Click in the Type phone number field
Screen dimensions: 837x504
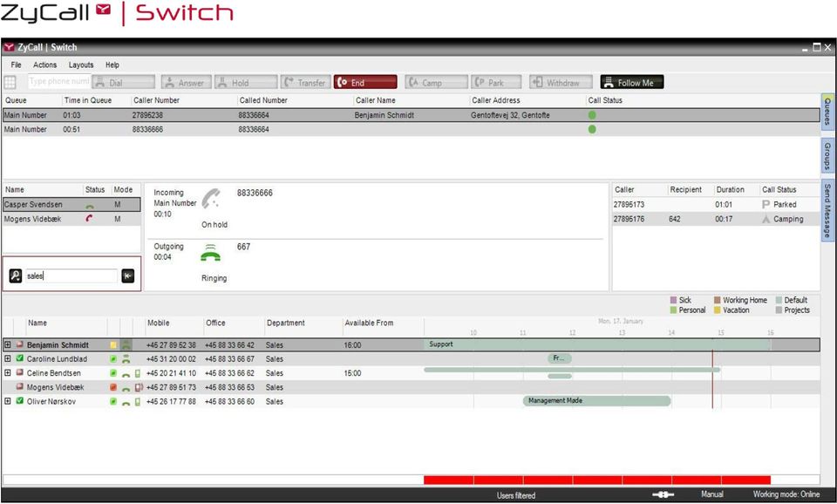[x=58, y=82]
